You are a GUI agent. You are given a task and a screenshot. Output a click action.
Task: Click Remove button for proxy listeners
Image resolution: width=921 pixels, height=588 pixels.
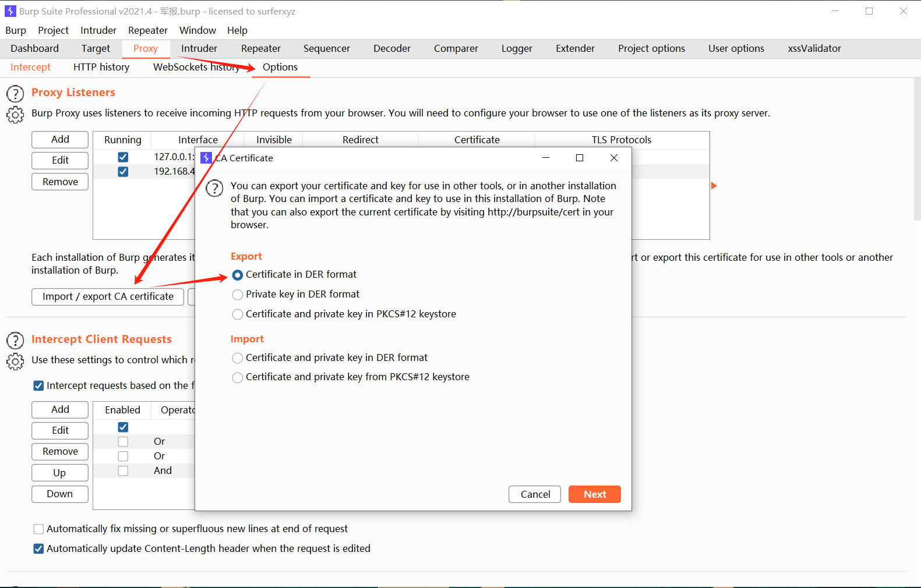[x=60, y=182]
